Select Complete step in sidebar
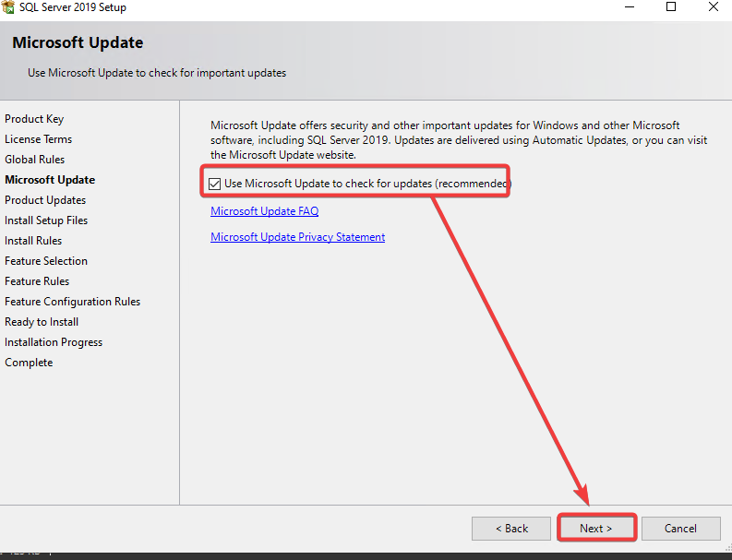The height and width of the screenshot is (560, 732). pos(29,363)
